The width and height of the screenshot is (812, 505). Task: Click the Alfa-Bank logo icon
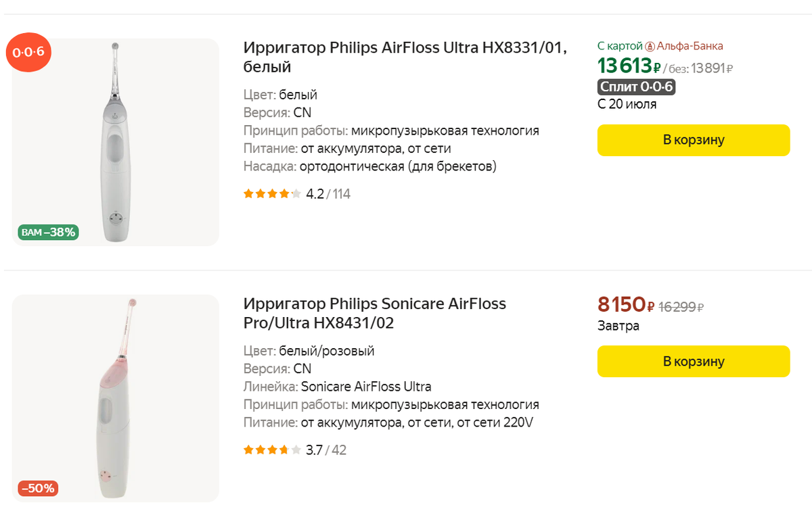click(650, 46)
